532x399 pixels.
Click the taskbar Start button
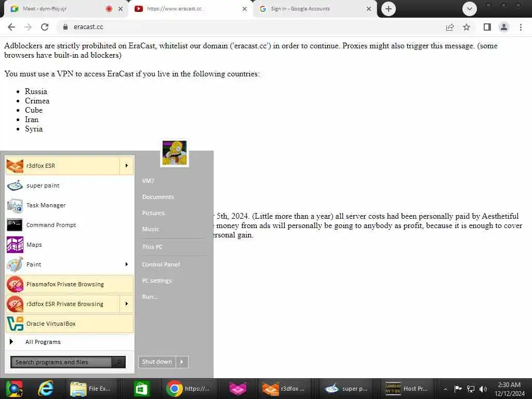coord(14,389)
